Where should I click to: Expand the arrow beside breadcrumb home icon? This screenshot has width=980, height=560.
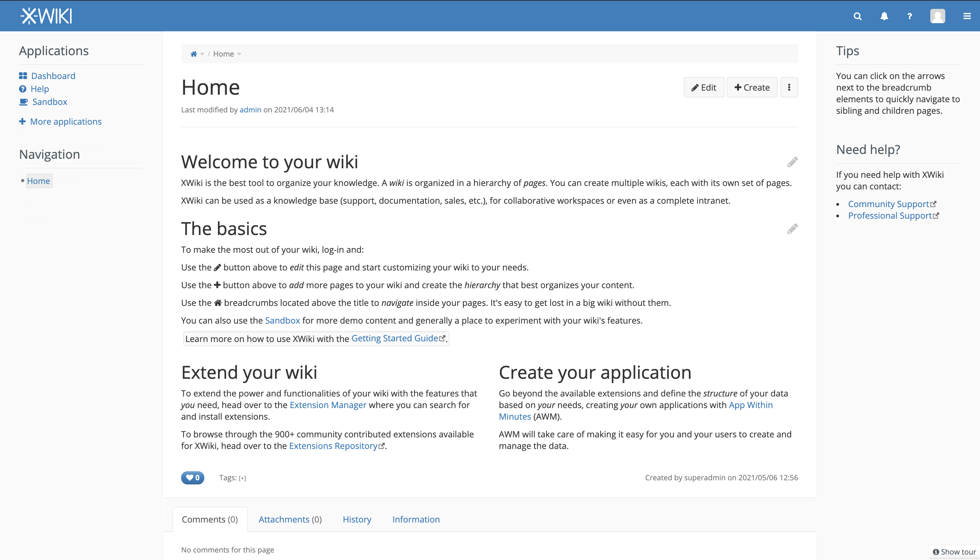[202, 54]
